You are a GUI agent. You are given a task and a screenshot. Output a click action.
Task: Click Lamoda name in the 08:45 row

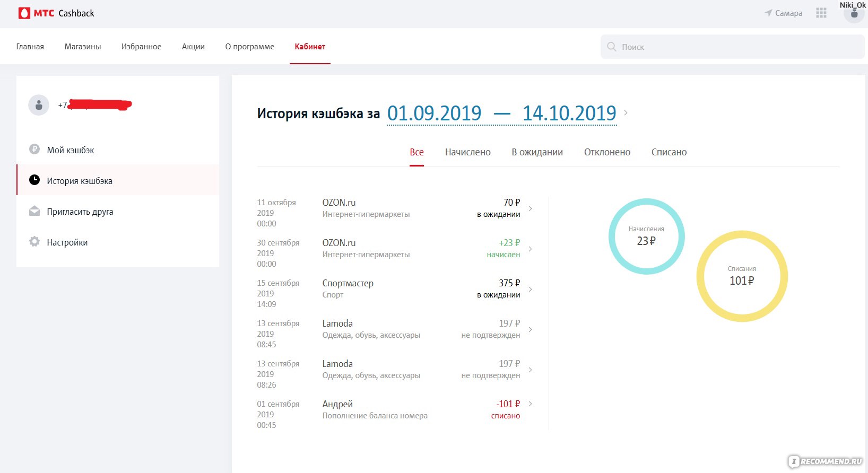337,323
